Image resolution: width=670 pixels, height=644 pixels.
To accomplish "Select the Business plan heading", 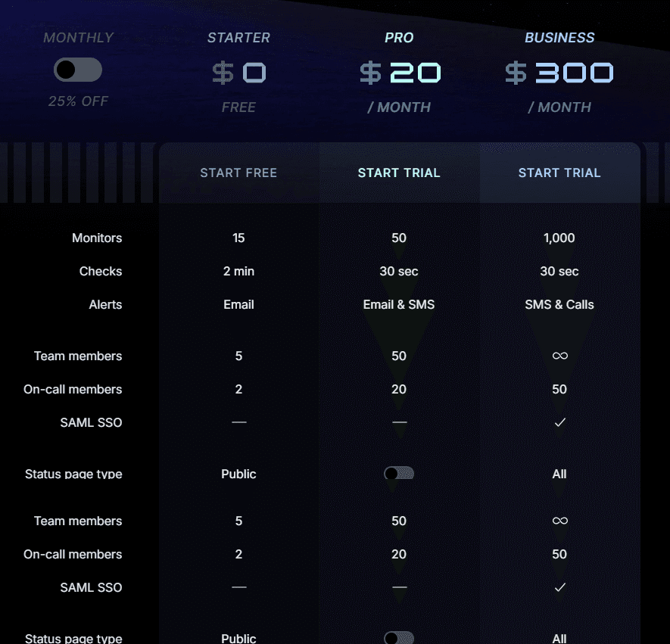I will [x=559, y=38].
